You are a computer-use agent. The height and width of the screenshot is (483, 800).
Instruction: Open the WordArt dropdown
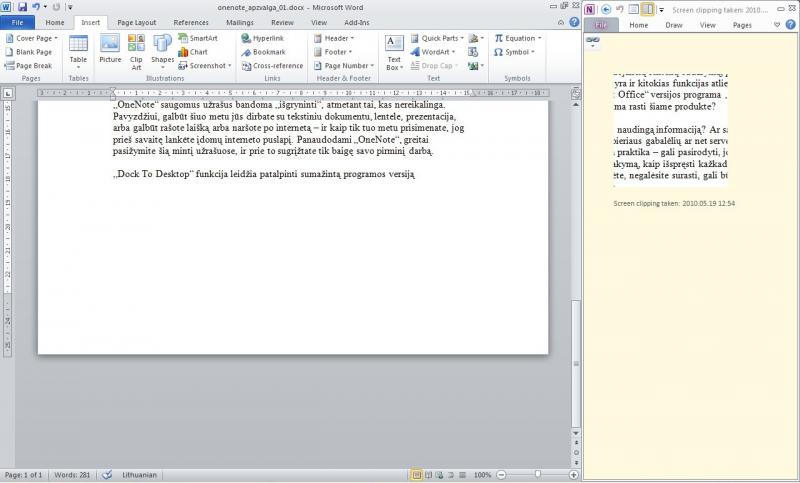tap(432, 52)
